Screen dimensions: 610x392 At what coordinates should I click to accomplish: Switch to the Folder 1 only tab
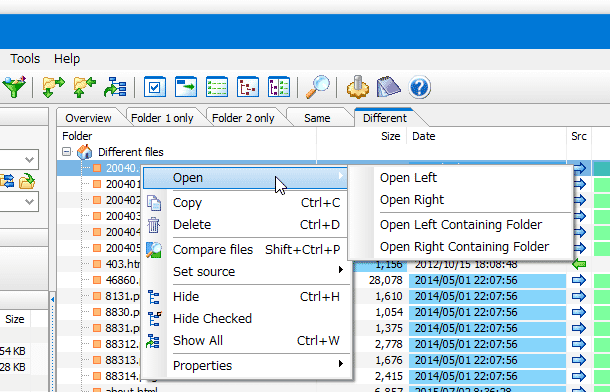coord(162,118)
